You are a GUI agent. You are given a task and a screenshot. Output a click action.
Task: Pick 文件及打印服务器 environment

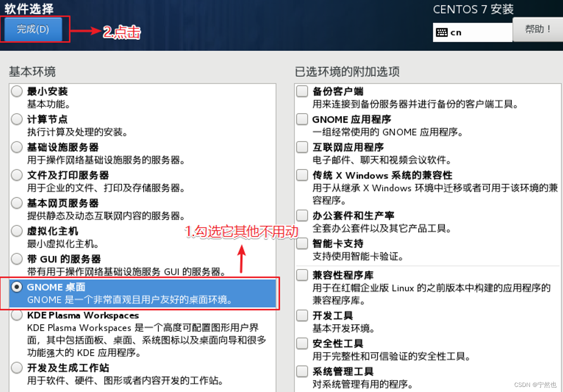16,175
